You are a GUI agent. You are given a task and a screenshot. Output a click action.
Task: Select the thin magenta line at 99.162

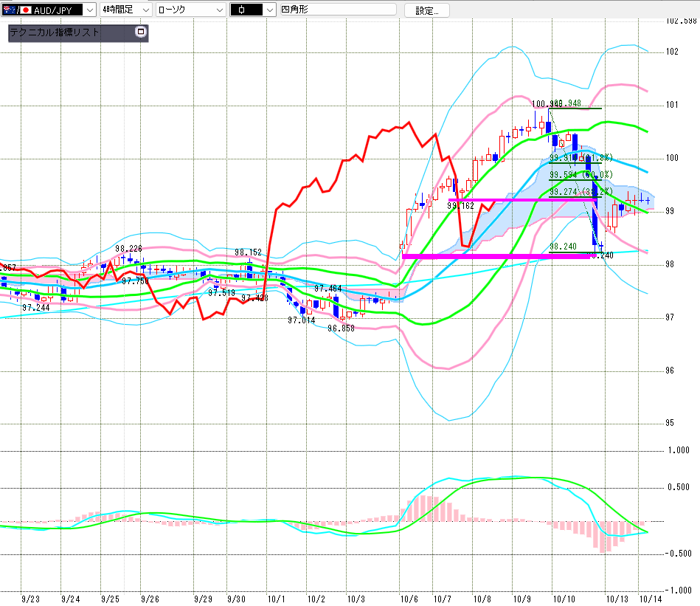pyautogui.click(x=516, y=200)
